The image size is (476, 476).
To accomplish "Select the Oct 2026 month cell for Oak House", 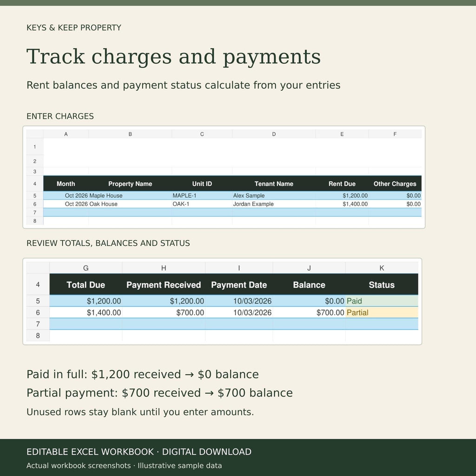I will pos(66,204).
